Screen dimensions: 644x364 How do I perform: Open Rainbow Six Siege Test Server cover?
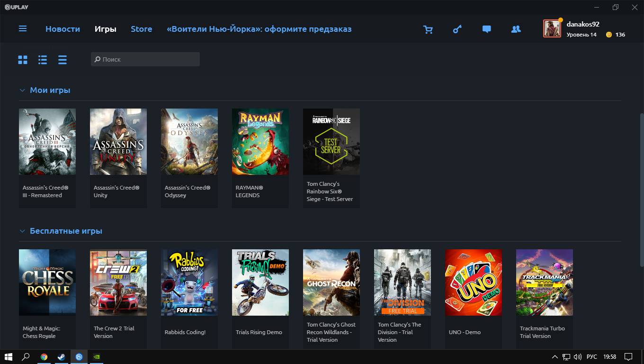click(331, 142)
